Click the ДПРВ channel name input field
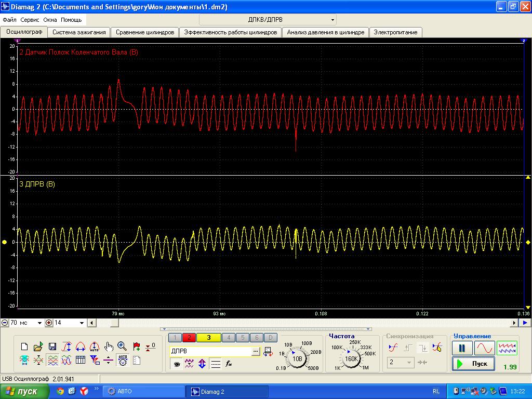This screenshot has height=399, width=532. click(211, 352)
